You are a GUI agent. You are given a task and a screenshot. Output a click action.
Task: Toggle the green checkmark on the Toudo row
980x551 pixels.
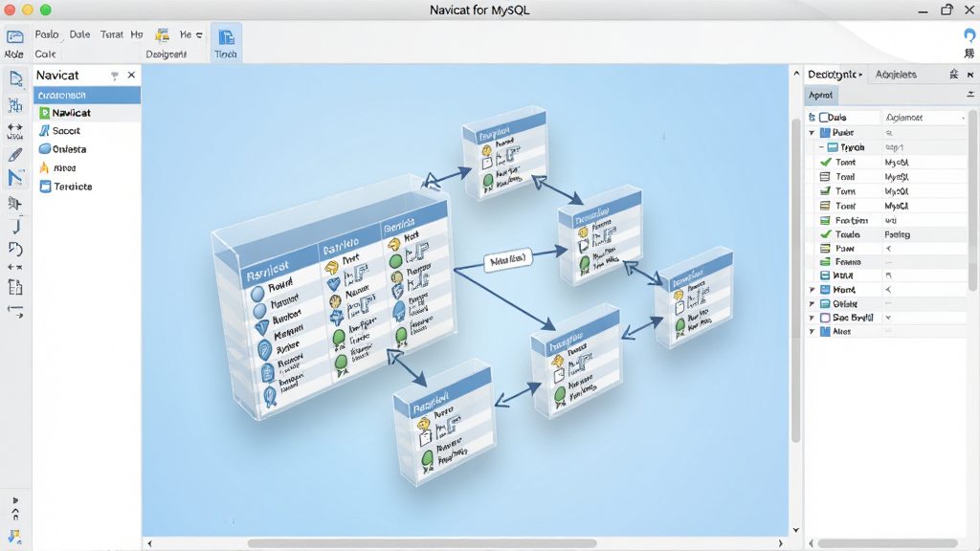tap(826, 234)
